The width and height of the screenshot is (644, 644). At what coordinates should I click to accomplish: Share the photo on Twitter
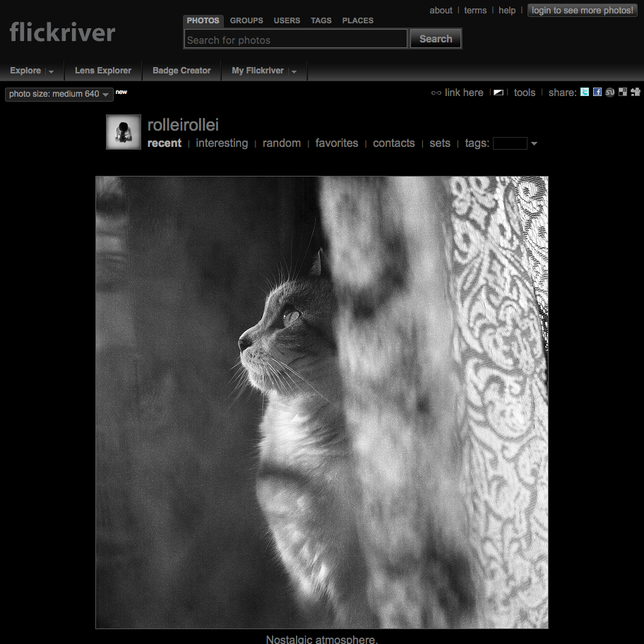(584, 92)
